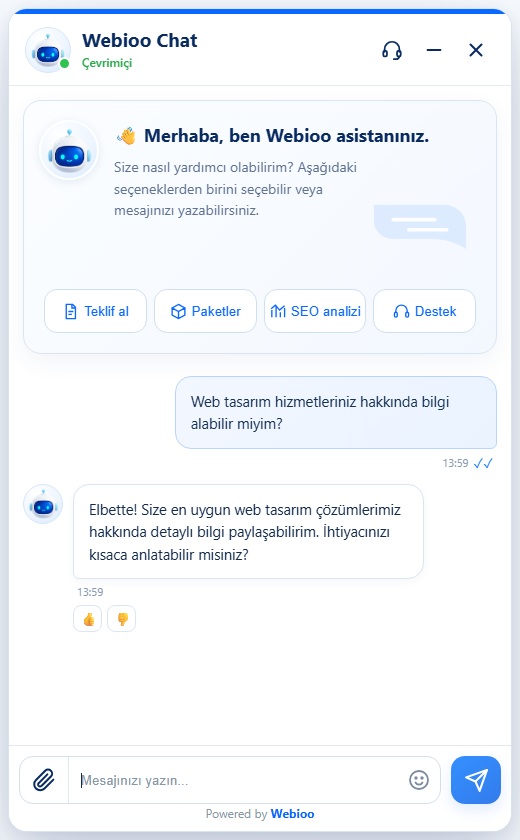Viewport: 520px width, 840px height.
Task: Click the Powered by text
Action: click(x=236, y=814)
